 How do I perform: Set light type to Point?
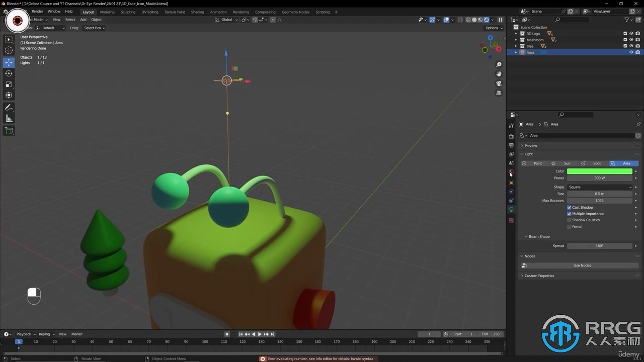click(x=535, y=163)
